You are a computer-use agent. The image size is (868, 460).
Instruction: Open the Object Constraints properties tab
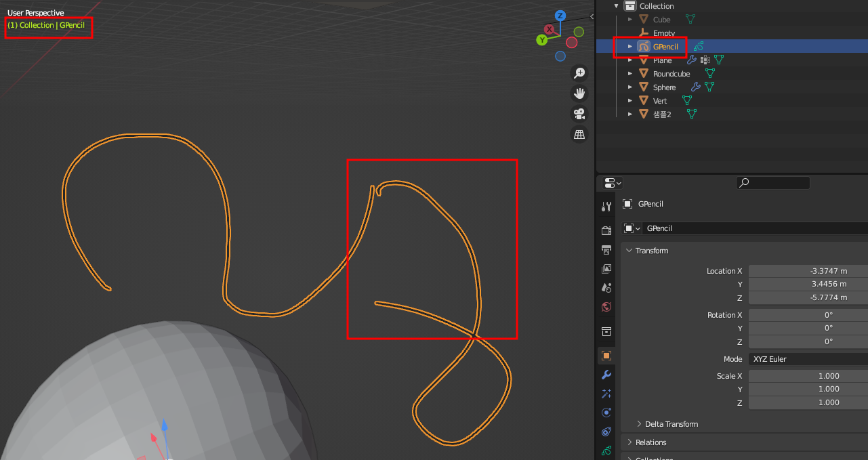(606, 431)
